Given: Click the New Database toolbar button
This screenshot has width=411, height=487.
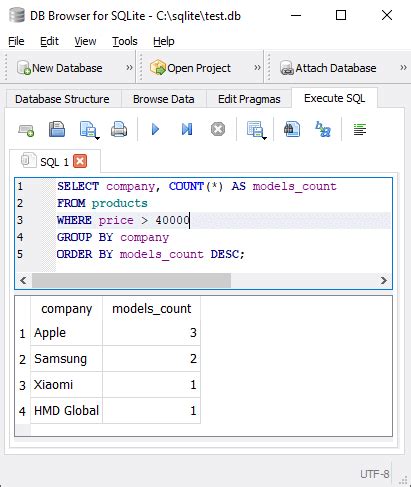Looking at the screenshot, I should [60, 68].
